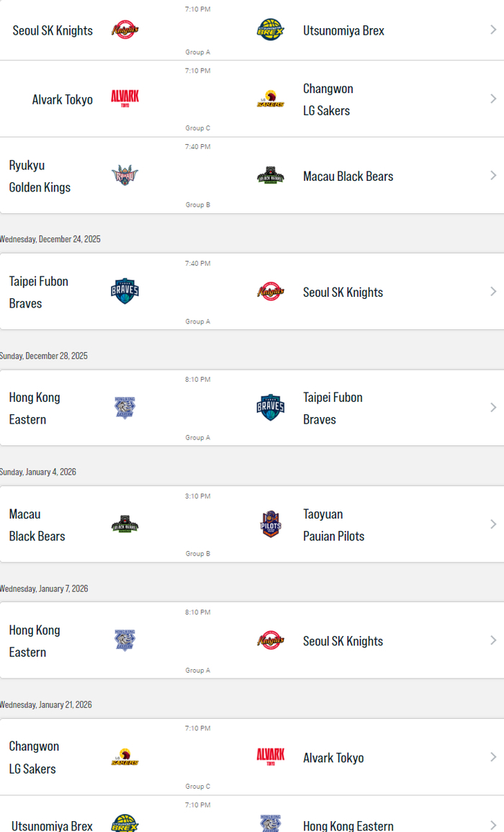Click Changwon LG Sakers logo on January 21 match
Viewport: 504px width, 832px height.
pyautogui.click(x=125, y=757)
